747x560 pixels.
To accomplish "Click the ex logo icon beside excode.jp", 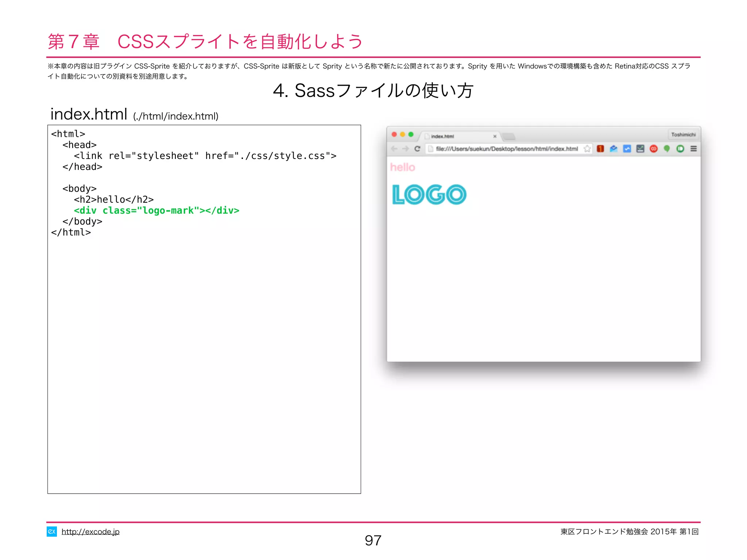I will pyautogui.click(x=51, y=532).
